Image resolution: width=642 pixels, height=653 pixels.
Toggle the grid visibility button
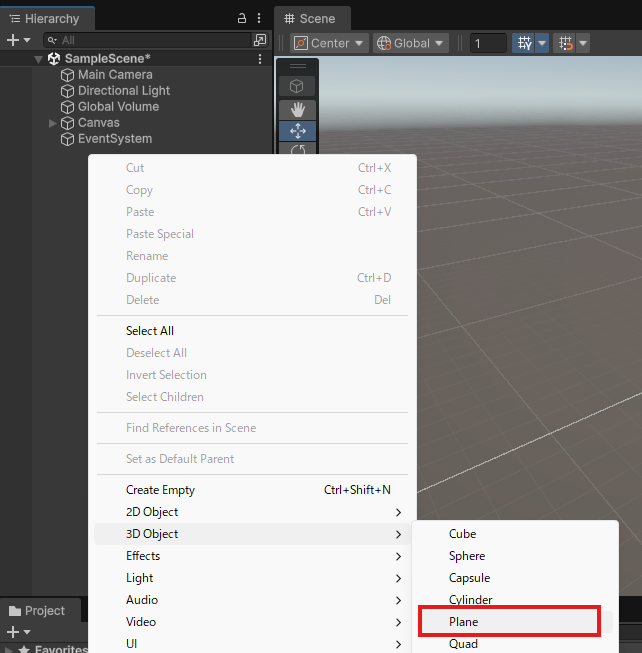tap(523, 43)
